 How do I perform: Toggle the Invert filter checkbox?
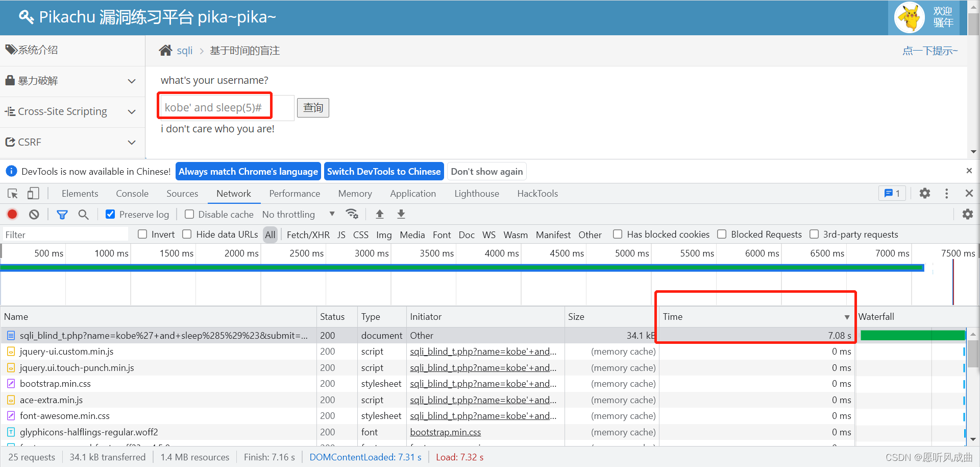142,234
